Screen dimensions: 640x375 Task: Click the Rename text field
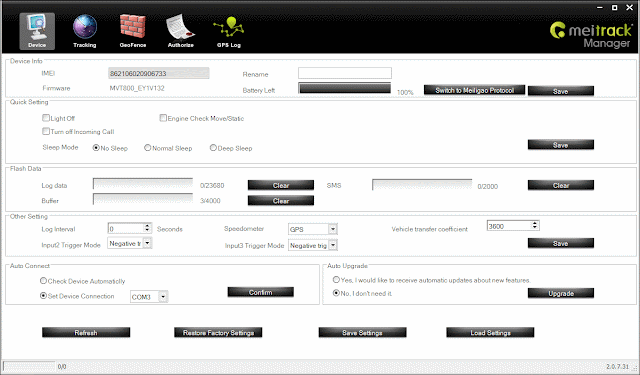344,73
